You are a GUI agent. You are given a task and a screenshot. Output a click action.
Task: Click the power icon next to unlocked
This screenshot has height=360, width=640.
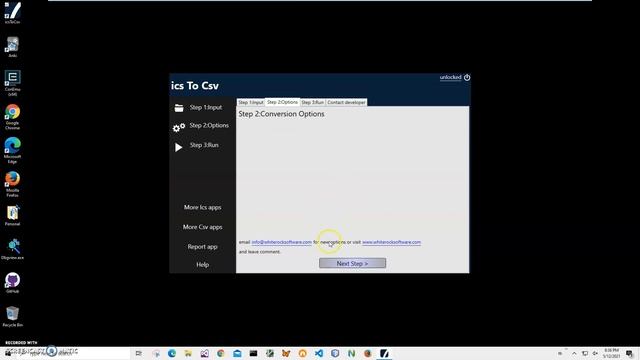467,77
